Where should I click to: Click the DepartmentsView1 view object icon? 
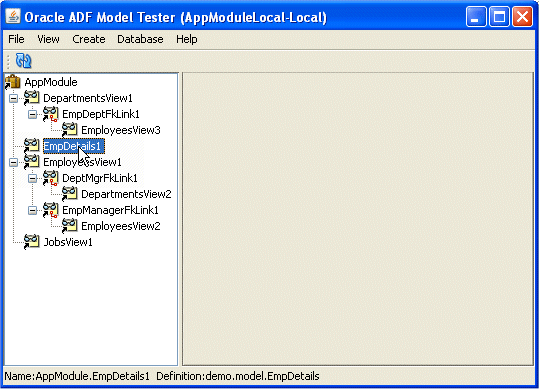click(x=31, y=98)
